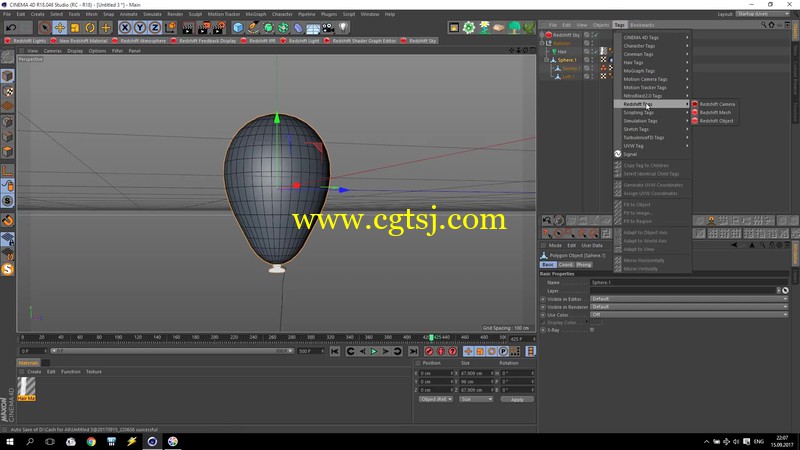Select the Hair object in Object Manager
This screenshot has width=800, height=450.
click(x=562, y=52)
